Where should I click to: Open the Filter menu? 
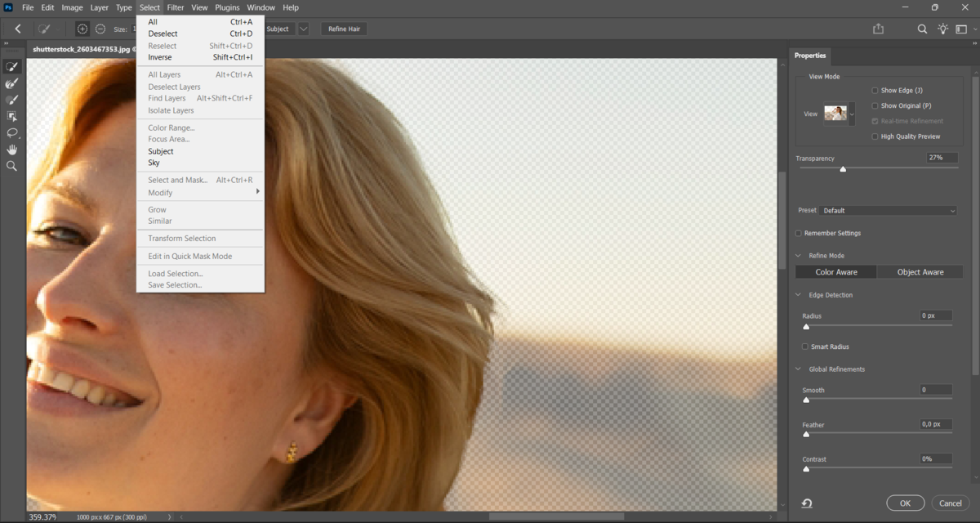pos(176,7)
